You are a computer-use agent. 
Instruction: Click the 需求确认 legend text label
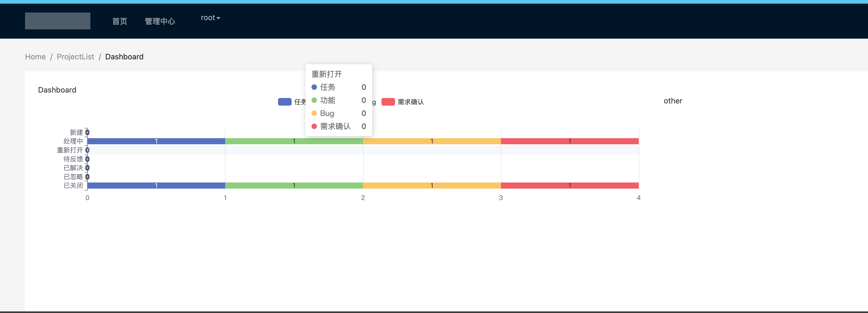(x=410, y=102)
